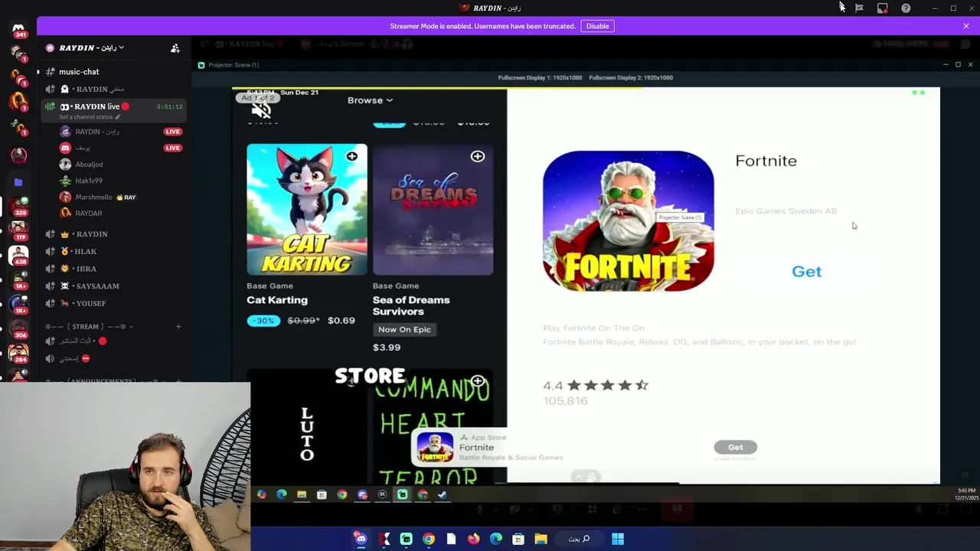Edit the Set a channel status pencil

118,117
